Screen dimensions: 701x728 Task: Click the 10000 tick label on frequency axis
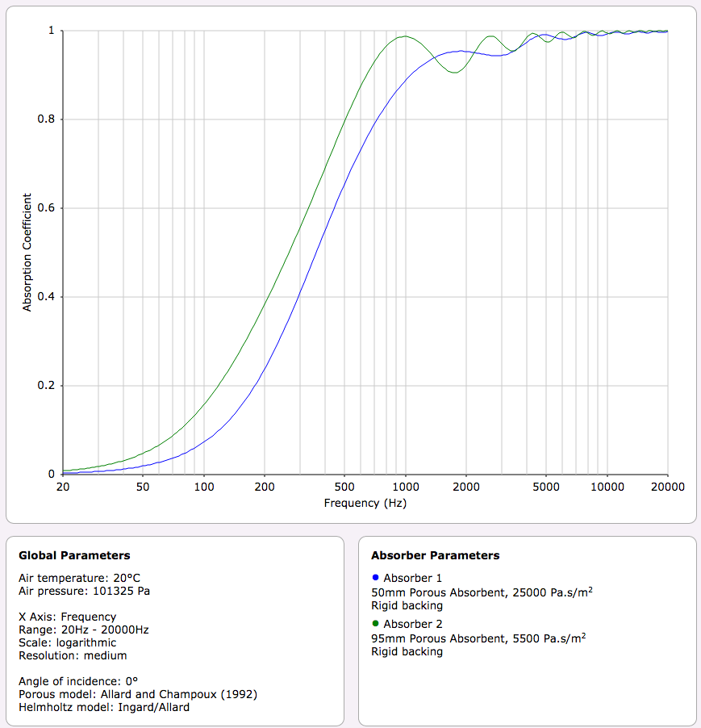pyautogui.click(x=607, y=487)
